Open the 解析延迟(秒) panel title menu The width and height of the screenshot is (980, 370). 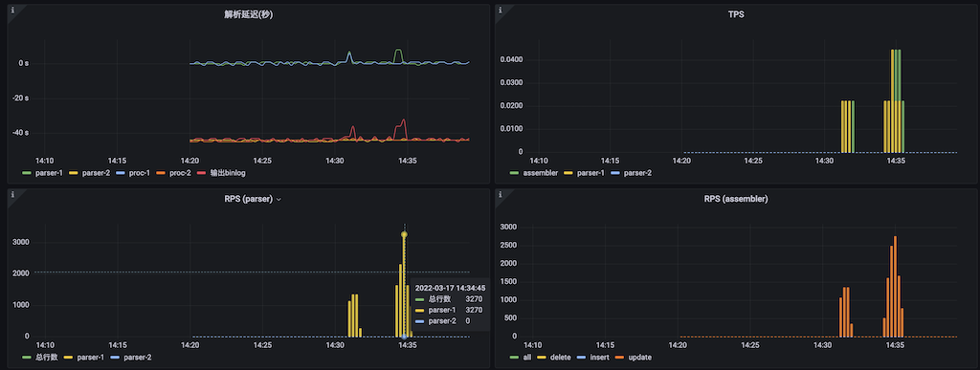pyautogui.click(x=249, y=15)
